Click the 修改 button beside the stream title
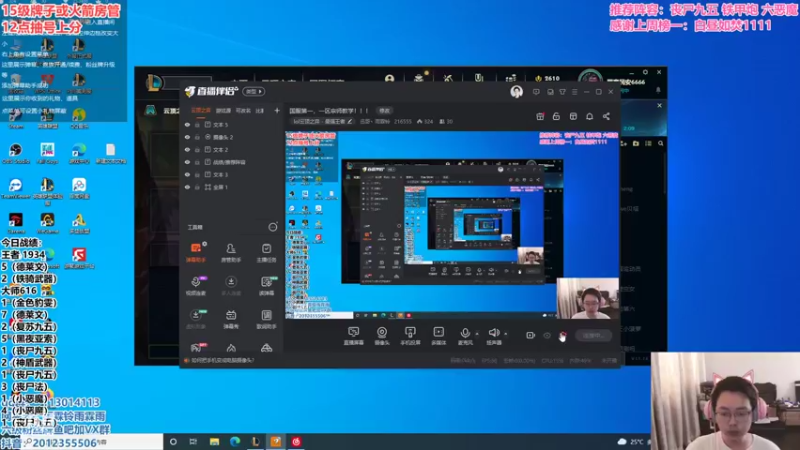Screen dimensions: 800x450 (x=385, y=111)
